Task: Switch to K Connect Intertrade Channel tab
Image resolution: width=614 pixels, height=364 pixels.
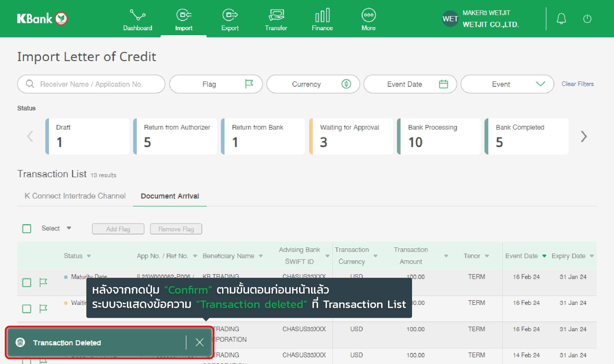Action: 75,196
